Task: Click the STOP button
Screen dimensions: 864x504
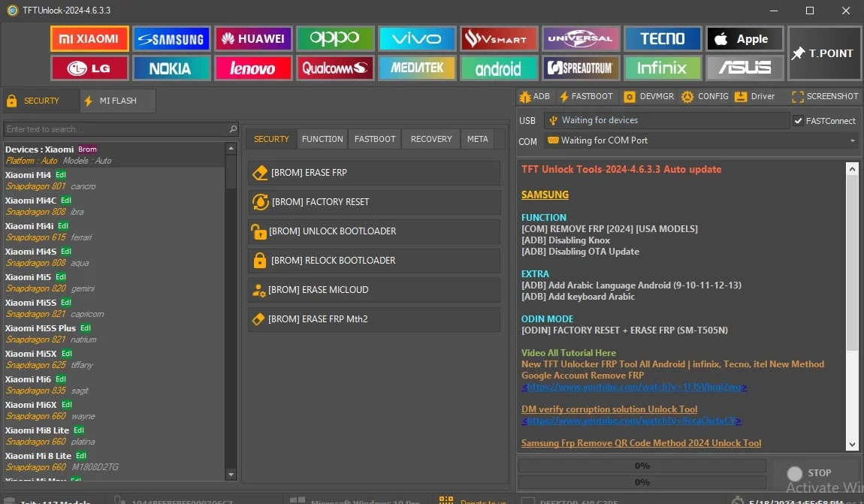Action: pos(809,473)
